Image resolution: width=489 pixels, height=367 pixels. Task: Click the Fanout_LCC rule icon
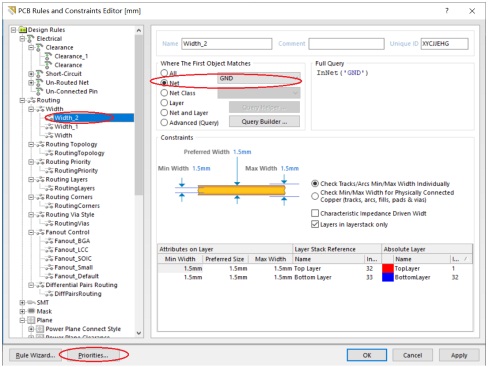49,250
